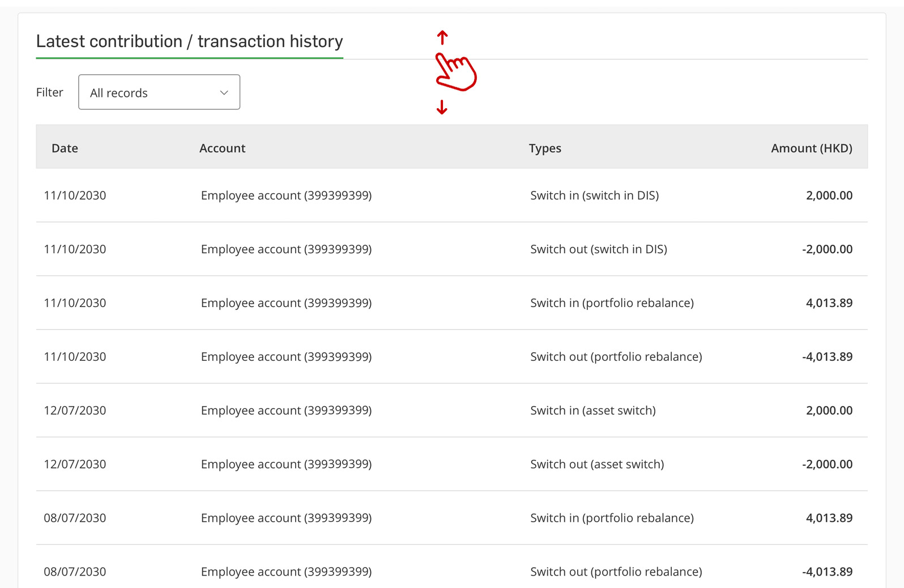904x588 pixels.
Task: Click the 08/07/2030 Switch in (portfolio rebalance) row
Action: pos(452,518)
